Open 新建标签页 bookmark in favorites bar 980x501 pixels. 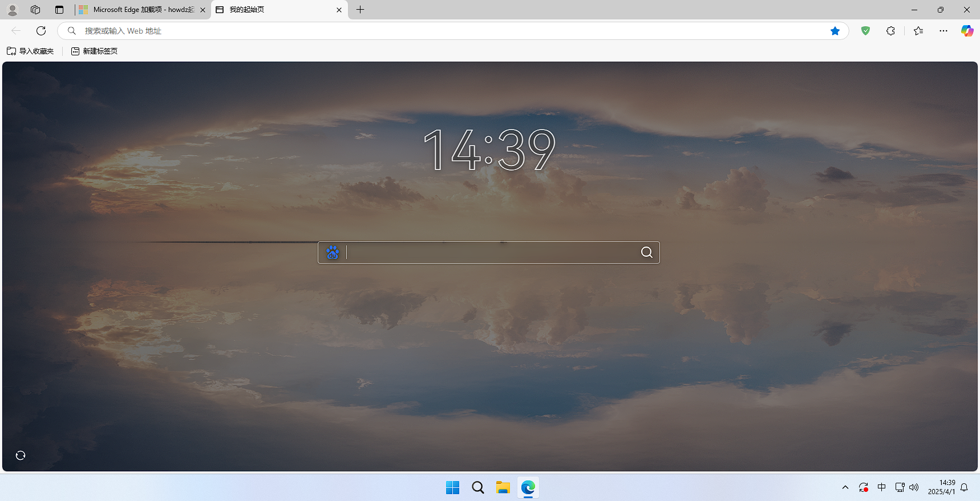click(x=94, y=51)
